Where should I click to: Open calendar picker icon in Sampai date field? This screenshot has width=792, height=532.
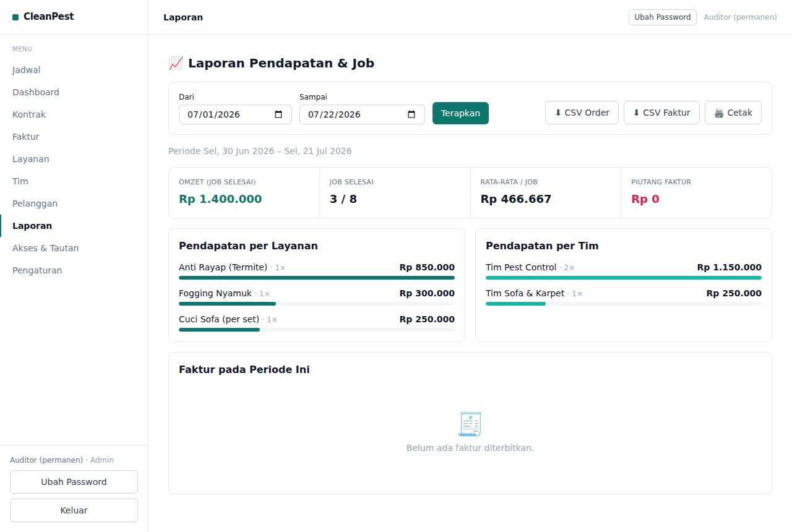pyautogui.click(x=411, y=114)
